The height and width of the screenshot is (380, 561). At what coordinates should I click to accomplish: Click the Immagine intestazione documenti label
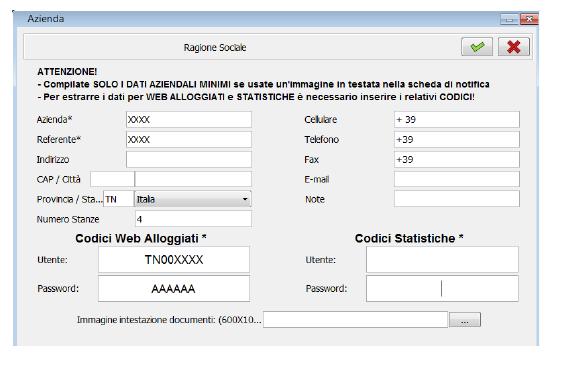(x=169, y=320)
